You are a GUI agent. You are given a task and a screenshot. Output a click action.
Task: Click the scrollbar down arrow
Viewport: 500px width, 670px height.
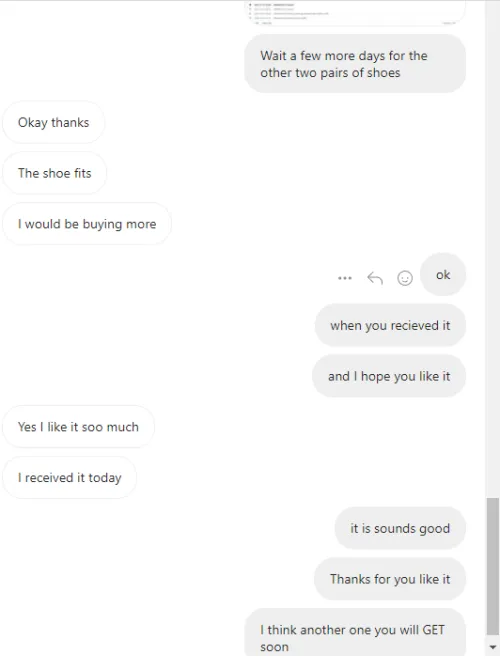[x=493, y=647]
